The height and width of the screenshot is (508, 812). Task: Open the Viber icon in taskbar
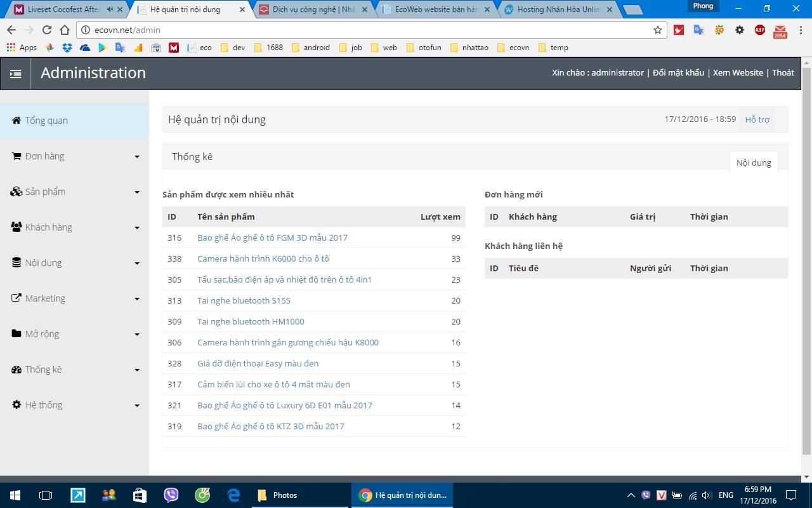coord(171,495)
